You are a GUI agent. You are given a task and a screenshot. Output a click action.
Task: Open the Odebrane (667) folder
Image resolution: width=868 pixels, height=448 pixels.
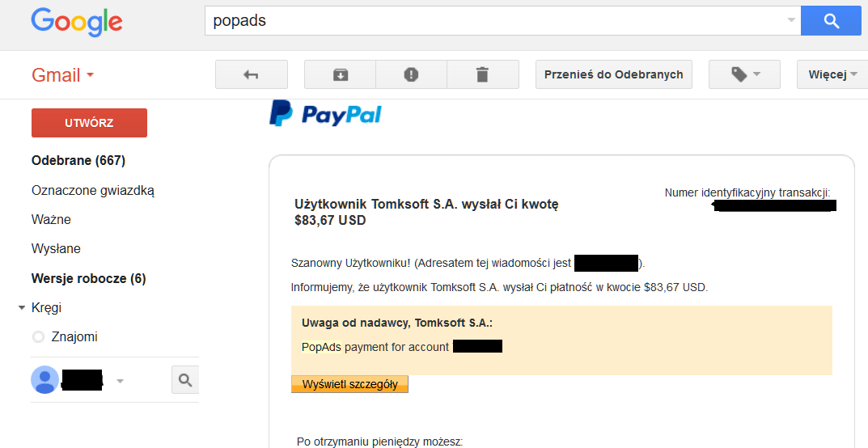click(x=78, y=161)
